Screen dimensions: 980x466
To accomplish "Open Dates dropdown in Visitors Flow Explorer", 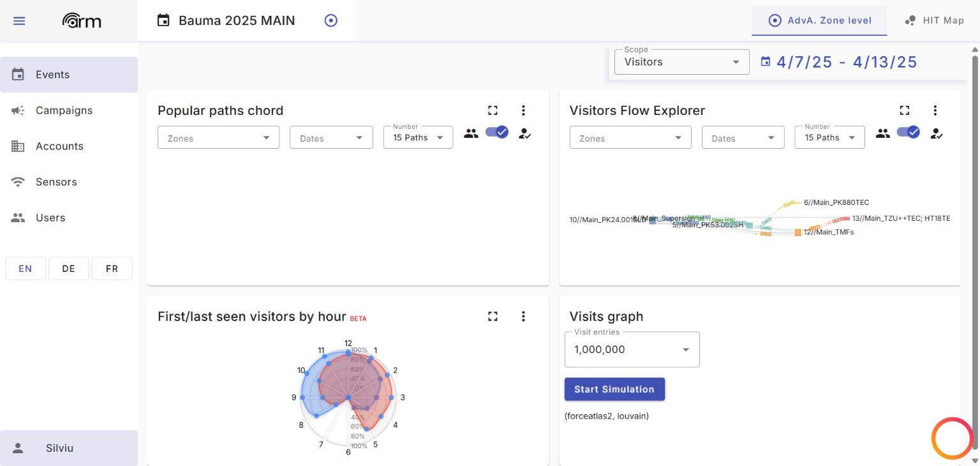I will [743, 138].
